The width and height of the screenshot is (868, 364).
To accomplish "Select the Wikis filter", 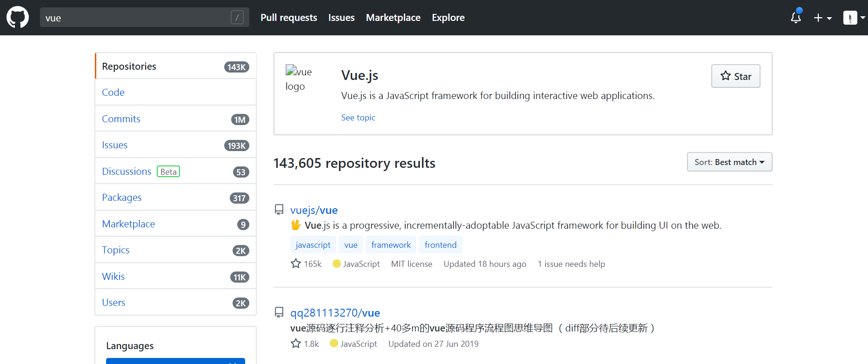I will [x=176, y=276].
